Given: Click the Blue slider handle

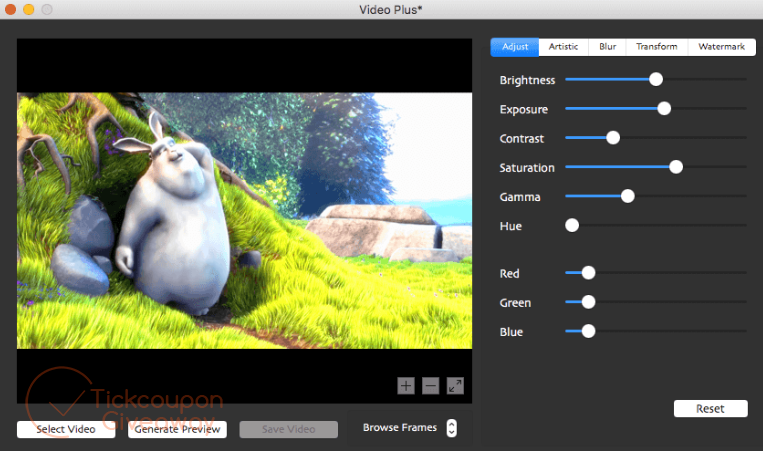Looking at the screenshot, I should tap(588, 331).
